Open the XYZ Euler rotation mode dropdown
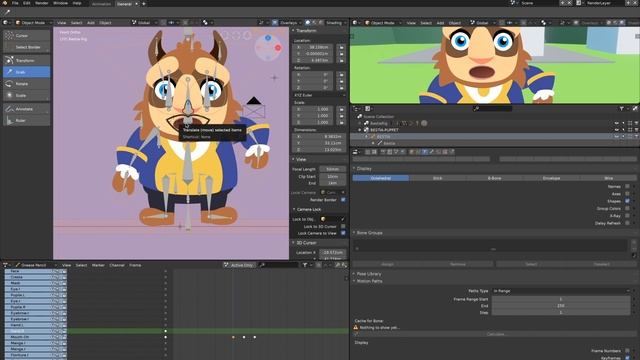 319,95
